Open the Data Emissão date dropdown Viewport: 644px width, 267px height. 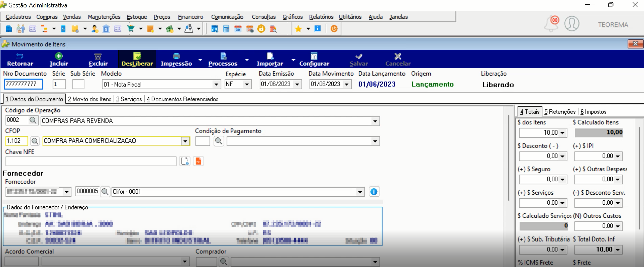[297, 84]
